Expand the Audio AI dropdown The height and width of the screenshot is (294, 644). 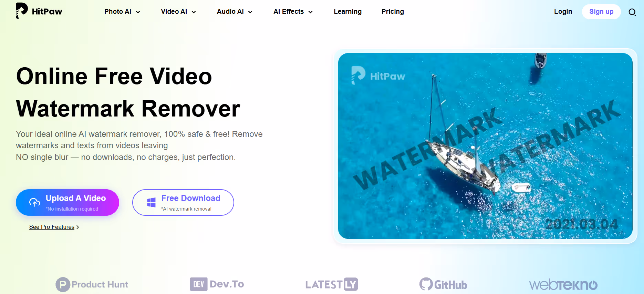235,12
